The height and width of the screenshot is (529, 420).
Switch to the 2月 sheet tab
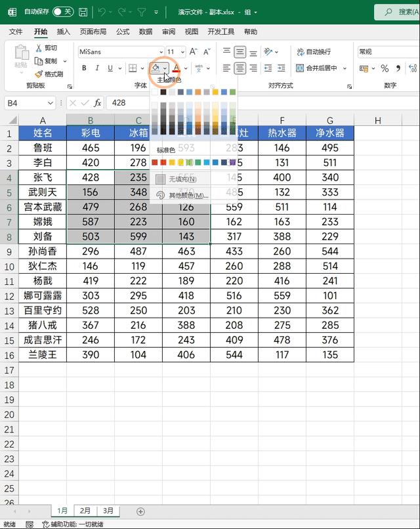coord(85,511)
